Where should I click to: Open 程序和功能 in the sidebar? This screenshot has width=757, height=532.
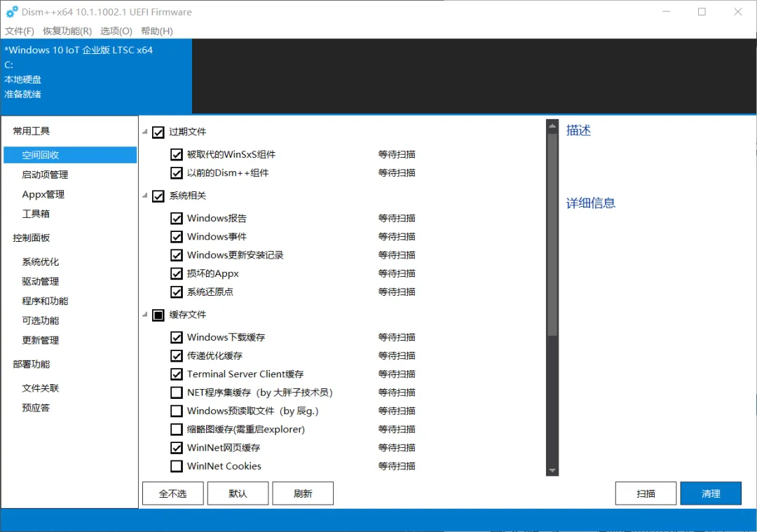pos(45,301)
